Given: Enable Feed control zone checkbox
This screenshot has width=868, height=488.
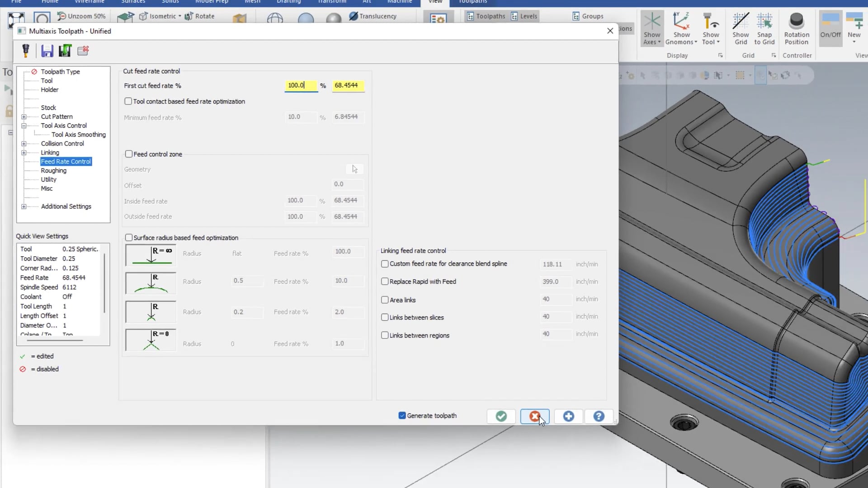Looking at the screenshot, I should point(129,154).
